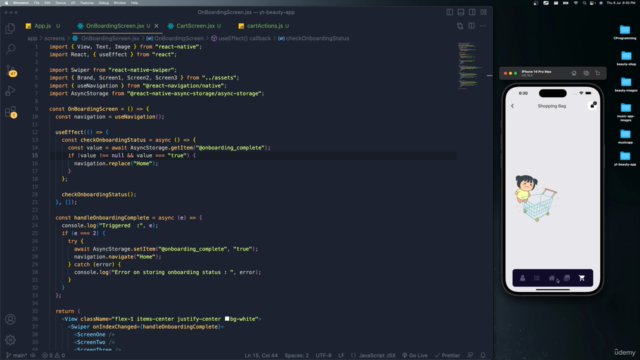Tap the collections icon in app bottom nav
This screenshot has height=360, width=640.
tap(567, 278)
